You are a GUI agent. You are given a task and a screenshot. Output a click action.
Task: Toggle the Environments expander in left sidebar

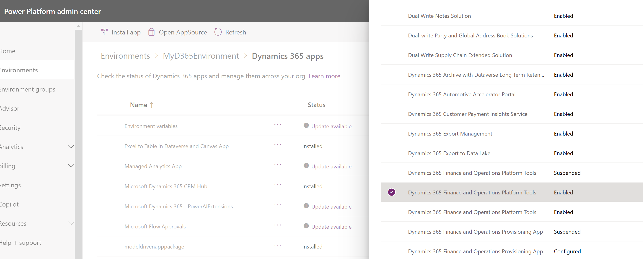tap(18, 70)
